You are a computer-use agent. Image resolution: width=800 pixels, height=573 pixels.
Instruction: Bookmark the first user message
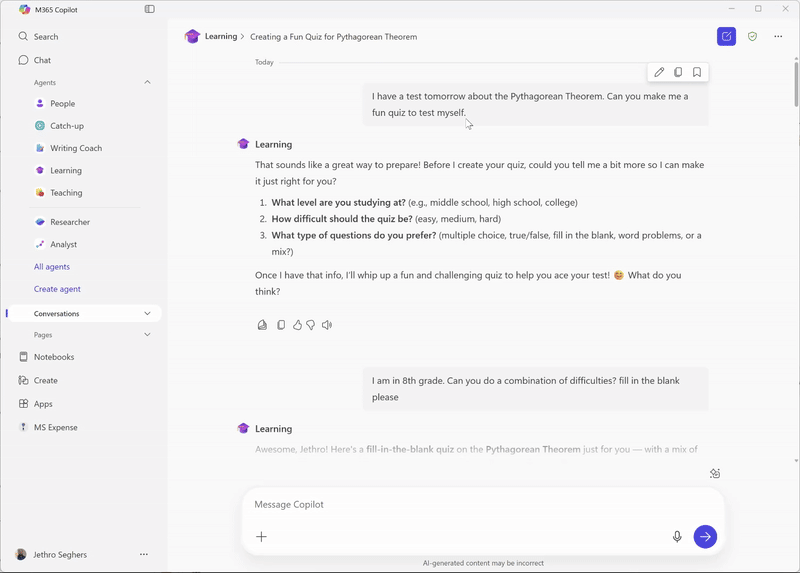(697, 72)
